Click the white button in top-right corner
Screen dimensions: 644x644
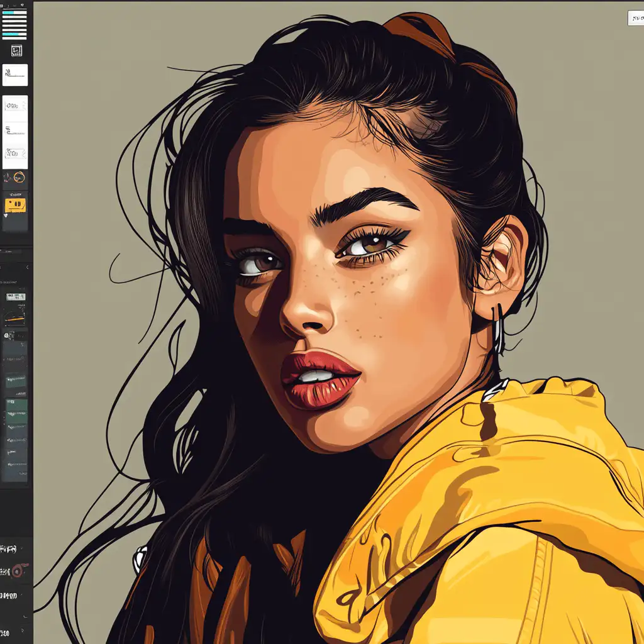635,18
